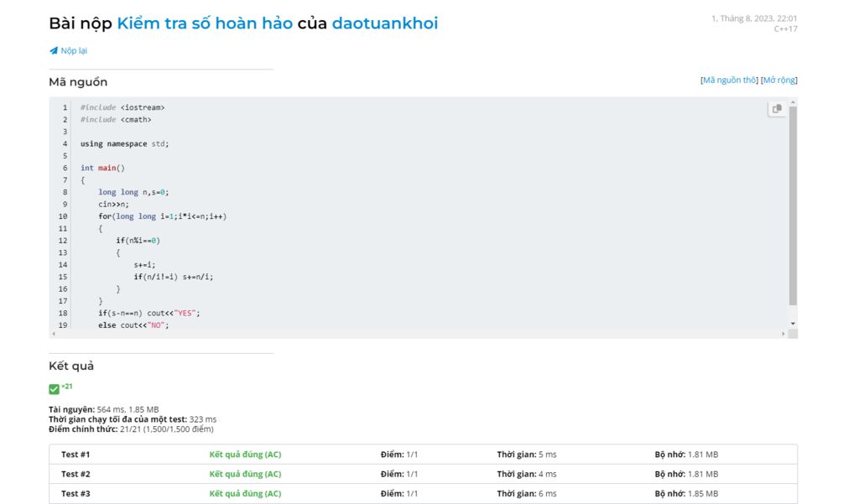Image resolution: width=859 pixels, height=504 pixels.
Task: Click the ×21 count beside the checkmark
Action: [x=67, y=387]
